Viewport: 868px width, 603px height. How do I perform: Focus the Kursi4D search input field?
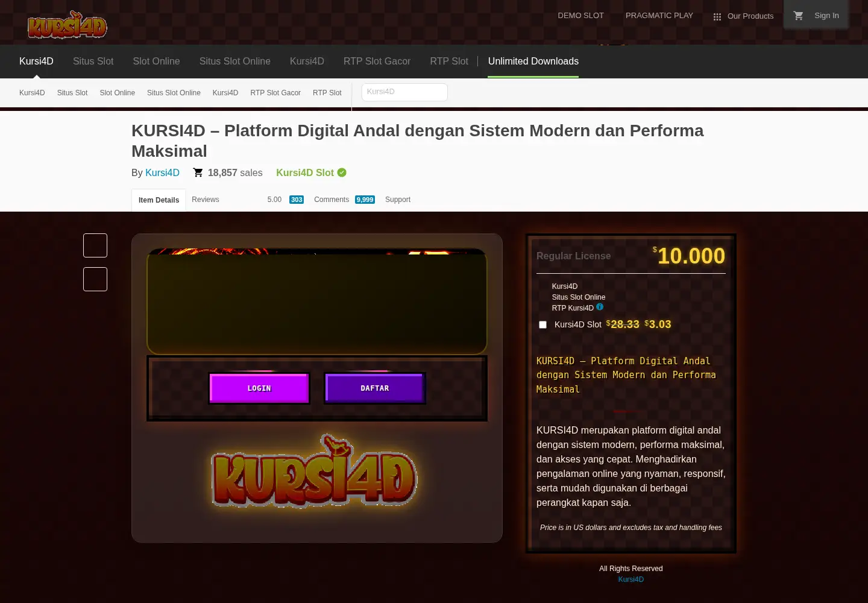pyautogui.click(x=404, y=92)
